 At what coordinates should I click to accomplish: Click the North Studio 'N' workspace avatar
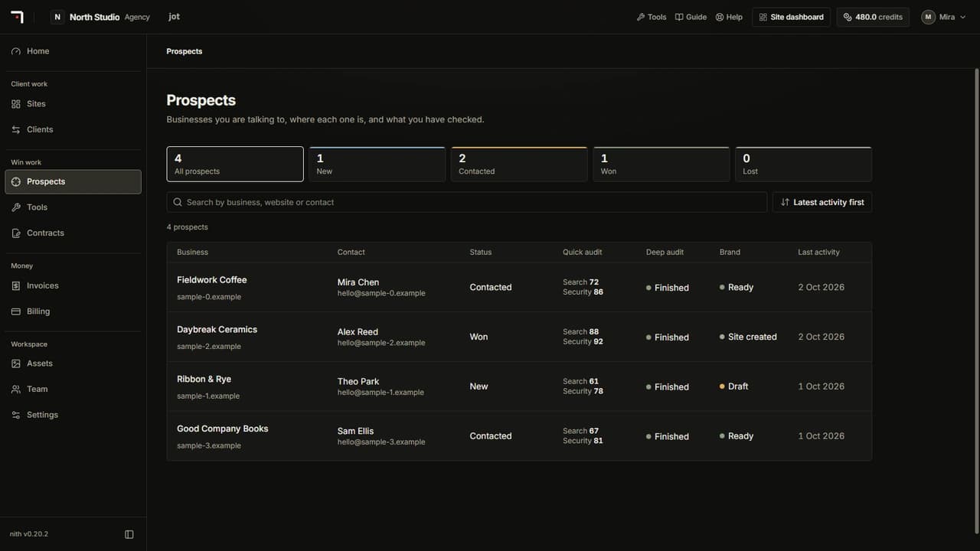click(x=57, y=17)
